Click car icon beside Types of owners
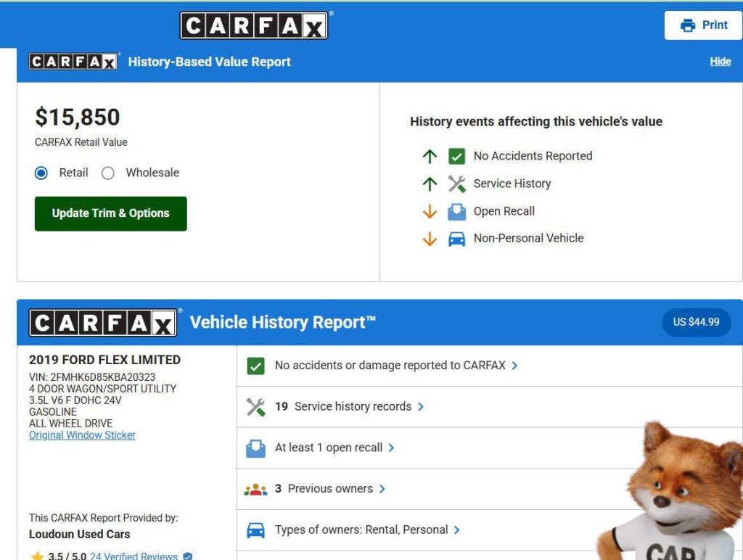 256,530
